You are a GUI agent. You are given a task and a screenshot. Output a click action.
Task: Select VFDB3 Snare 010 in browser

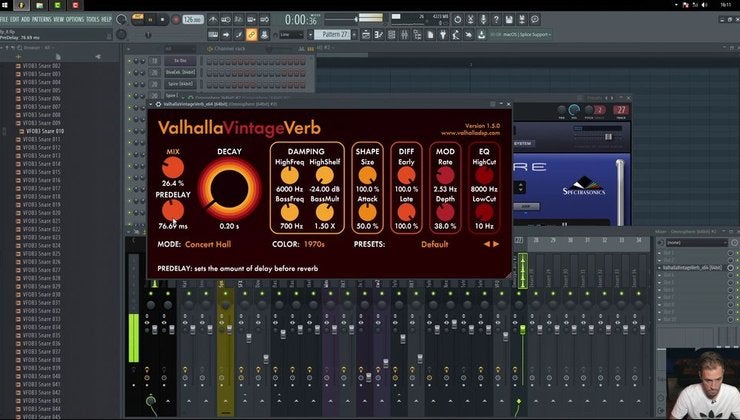pos(44,131)
